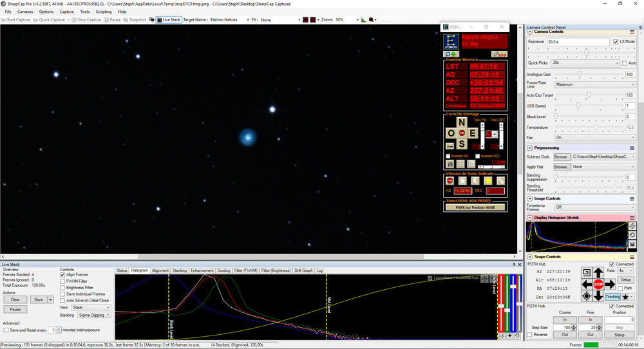The height and width of the screenshot is (349, 644).
Task: Open the Scripting menu
Action: (104, 12)
